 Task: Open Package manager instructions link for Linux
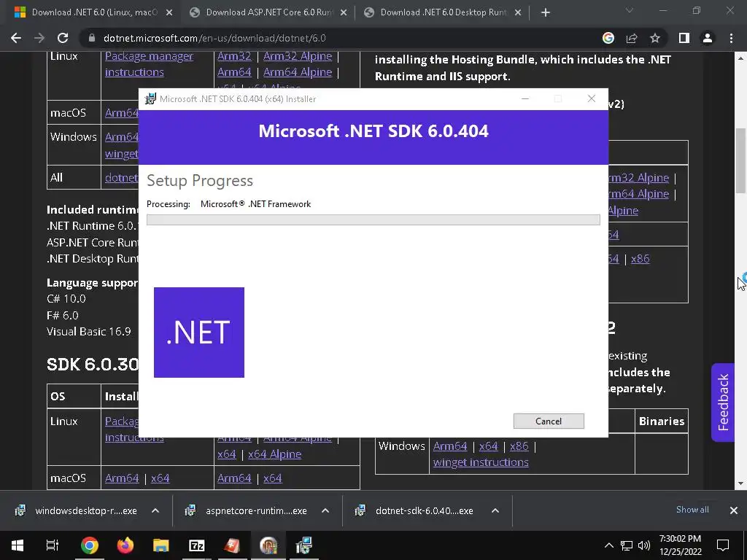[x=149, y=64]
